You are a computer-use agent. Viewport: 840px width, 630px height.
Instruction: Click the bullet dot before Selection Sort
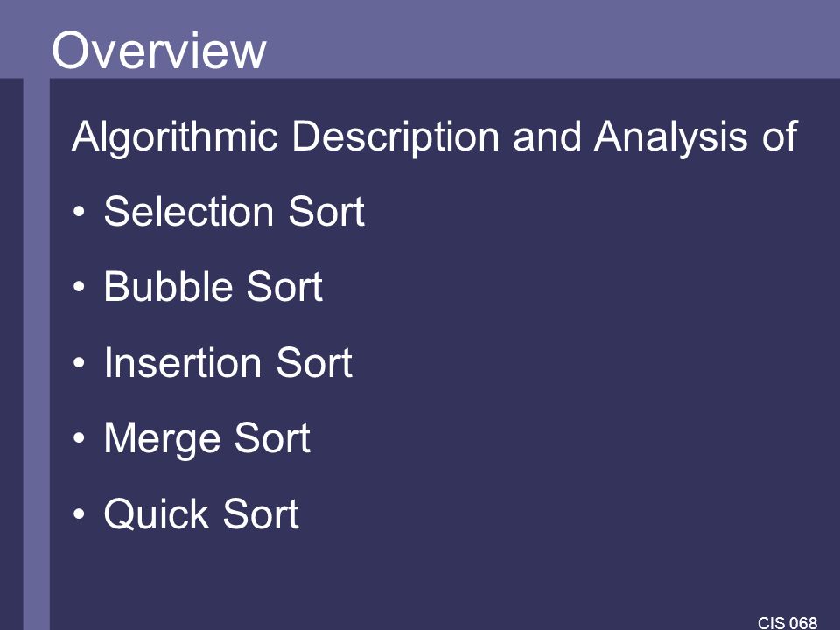79,211
